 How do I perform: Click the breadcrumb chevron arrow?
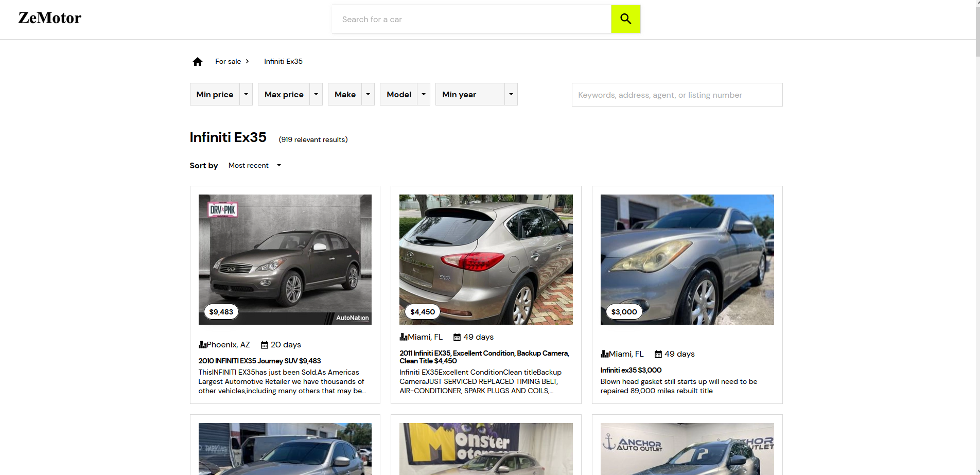248,61
